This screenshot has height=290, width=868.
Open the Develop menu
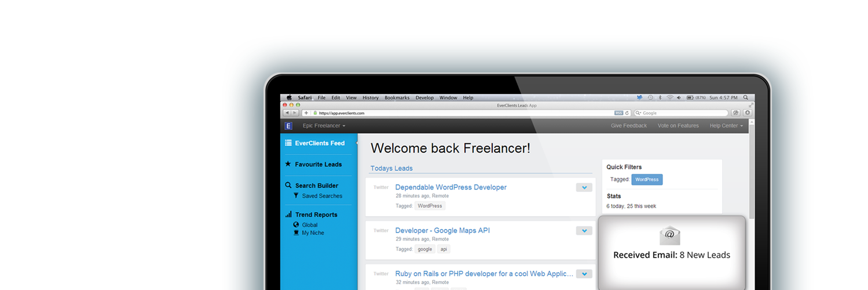tap(424, 97)
